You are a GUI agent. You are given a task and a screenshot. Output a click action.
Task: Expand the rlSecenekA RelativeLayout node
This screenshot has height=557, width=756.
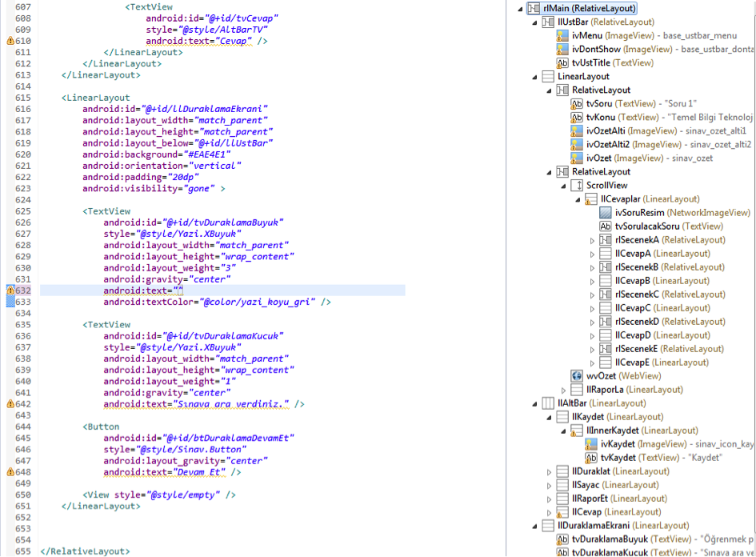click(593, 240)
